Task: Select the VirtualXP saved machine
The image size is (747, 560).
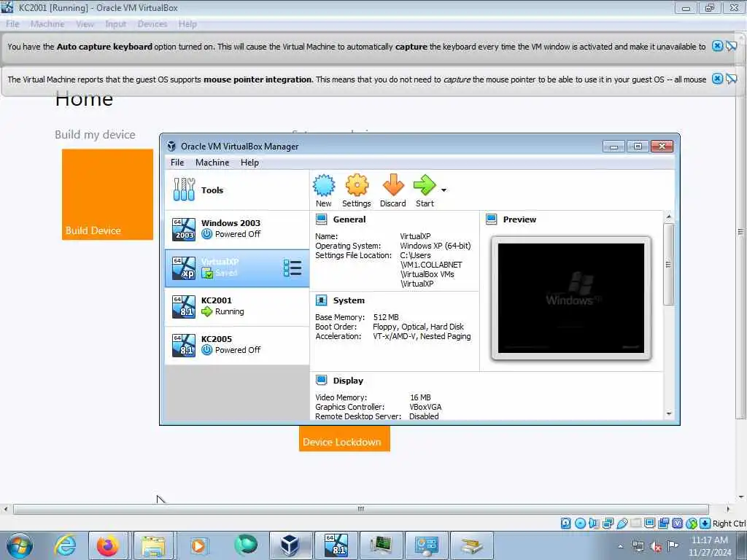Action: pyautogui.click(x=237, y=268)
